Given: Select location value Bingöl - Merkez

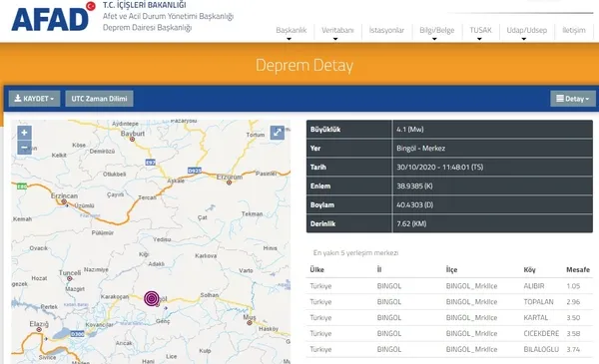Looking at the screenshot, I should (x=420, y=148).
